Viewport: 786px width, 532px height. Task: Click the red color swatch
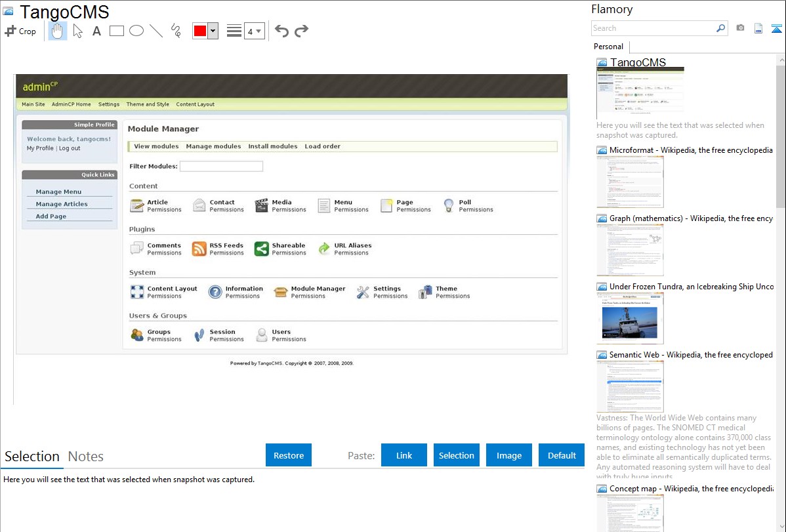[200, 31]
